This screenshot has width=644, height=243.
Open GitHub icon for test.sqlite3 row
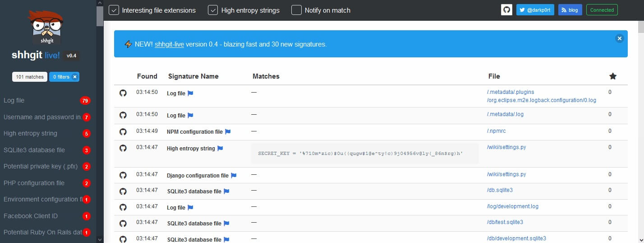pyautogui.click(x=123, y=223)
